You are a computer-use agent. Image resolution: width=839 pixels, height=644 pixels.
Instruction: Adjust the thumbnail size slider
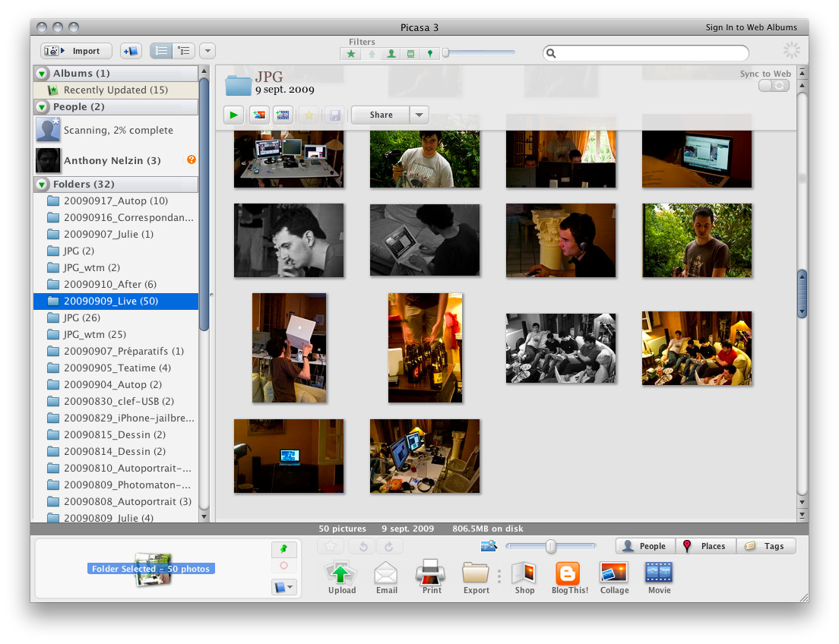pos(551,546)
